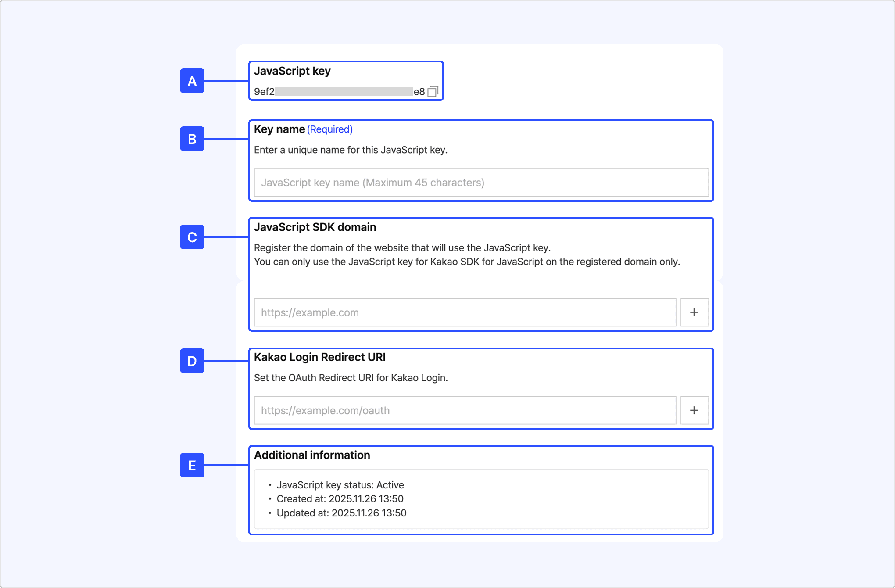Viewport: 895px width, 588px height.
Task: Click the blue '(Required)' label
Action: [329, 129]
